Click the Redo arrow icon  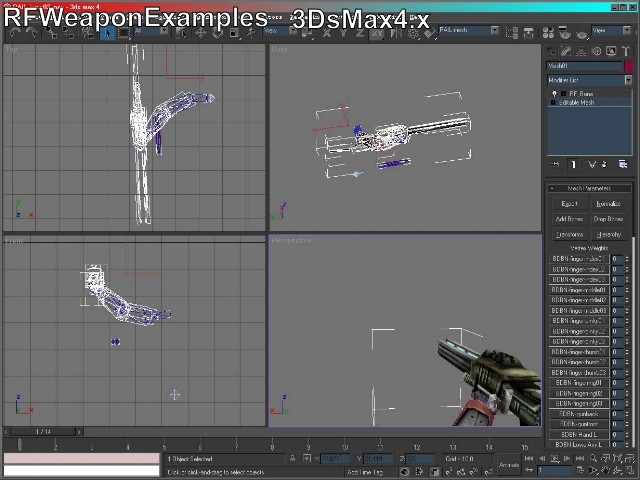pyautogui.click(x=31, y=33)
